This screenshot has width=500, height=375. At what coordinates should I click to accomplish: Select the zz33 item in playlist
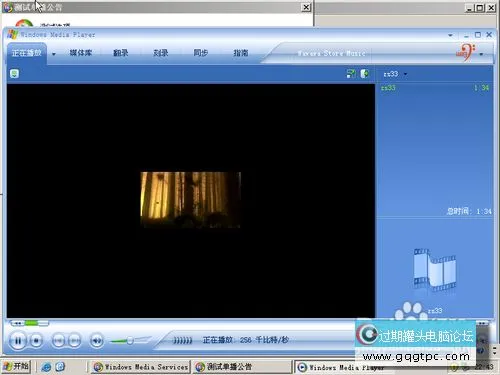click(x=388, y=88)
